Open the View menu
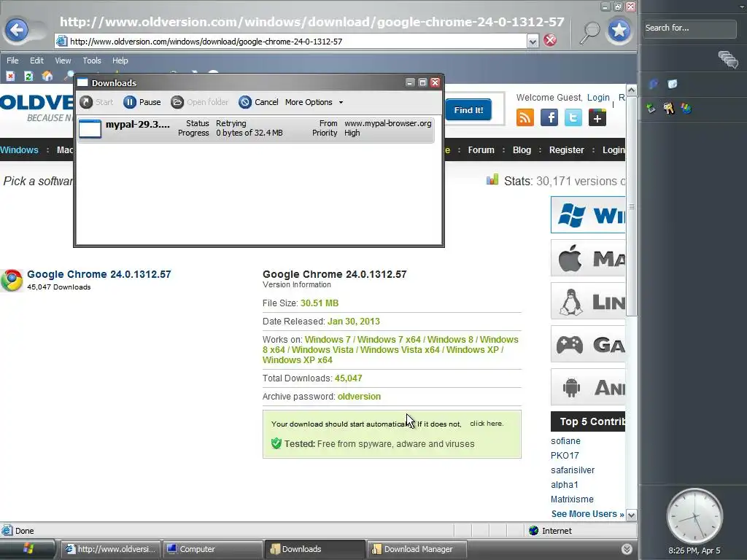Screen dimensions: 747x560 coord(63,61)
